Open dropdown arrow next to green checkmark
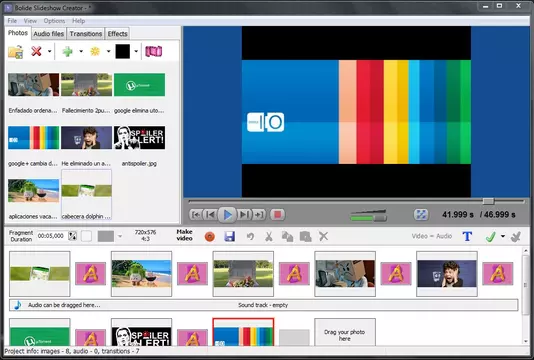The image size is (534, 360). tap(503, 236)
